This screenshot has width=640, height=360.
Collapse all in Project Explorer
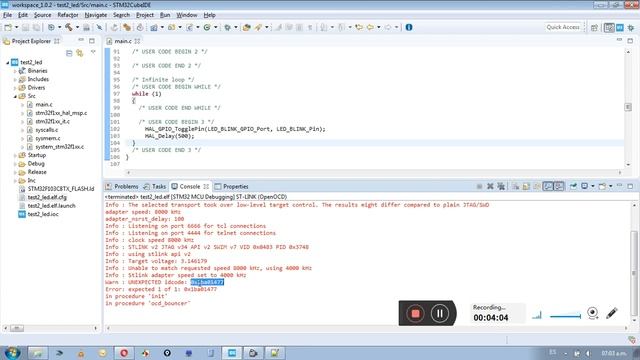click(69, 53)
